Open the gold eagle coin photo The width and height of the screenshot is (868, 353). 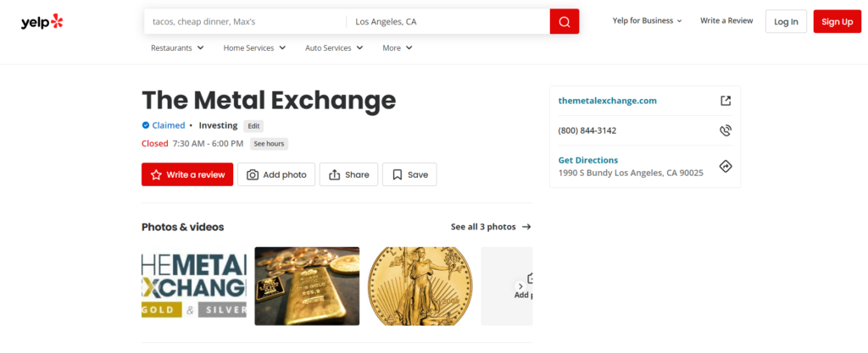pos(420,286)
